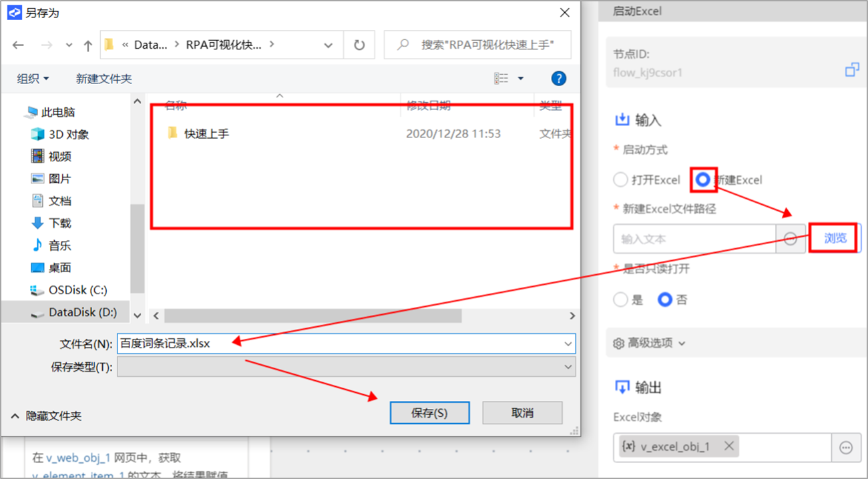Open help with the question mark icon
This screenshot has height=479, width=868.
click(x=559, y=78)
